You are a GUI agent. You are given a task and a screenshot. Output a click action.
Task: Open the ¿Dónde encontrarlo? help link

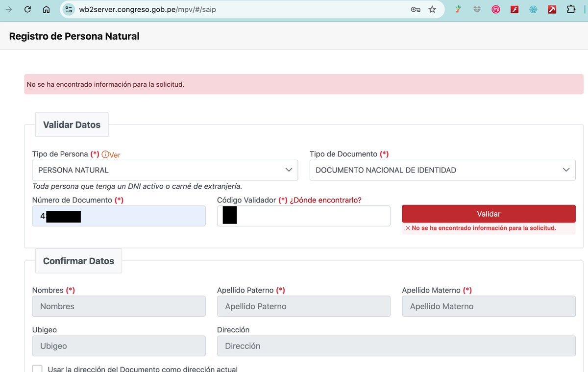[x=326, y=200]
